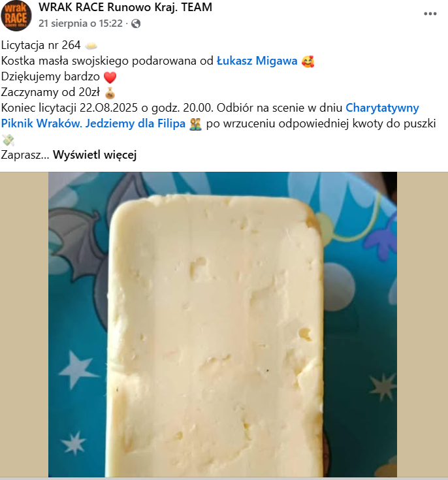448x480 pixels.
Task: Click the red heart emoji
Action: (x=110, y=77)
